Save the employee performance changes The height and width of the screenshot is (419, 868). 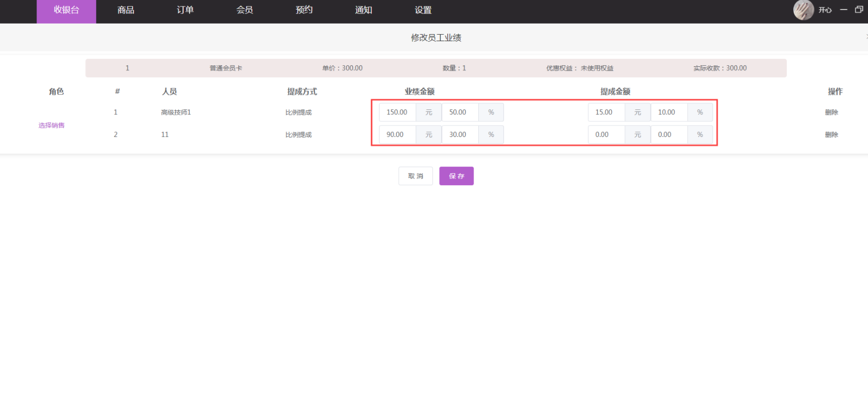456,176
